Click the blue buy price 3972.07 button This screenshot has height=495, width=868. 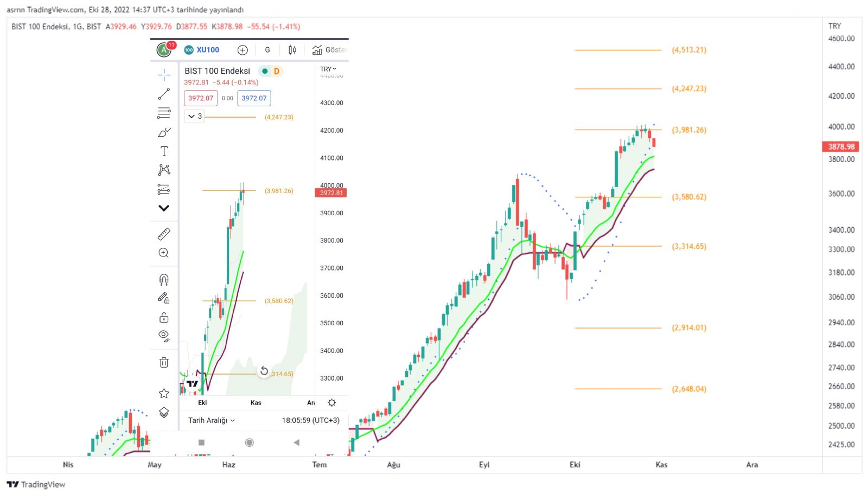coord(254,98)
